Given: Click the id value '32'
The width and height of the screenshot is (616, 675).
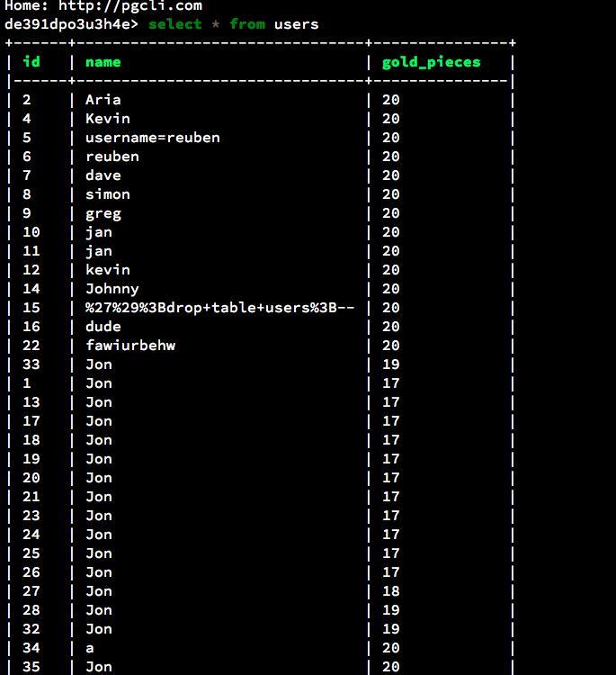Looking at the screenshot, I should (x=31, y=629).
